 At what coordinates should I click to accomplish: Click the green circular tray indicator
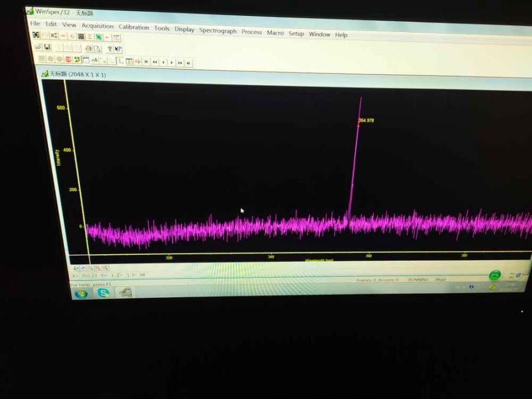click(x=495, y=275)
